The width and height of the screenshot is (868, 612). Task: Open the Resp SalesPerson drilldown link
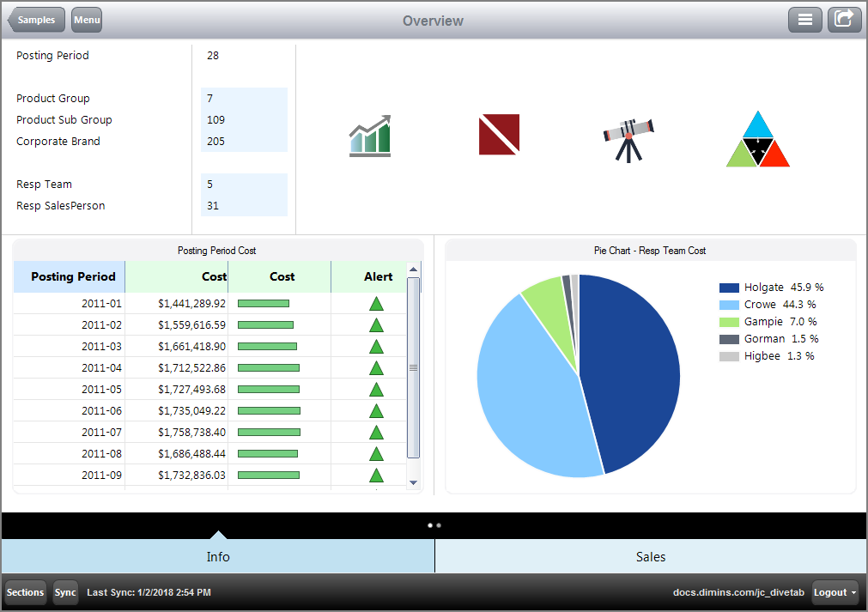(x=61, y=205)
